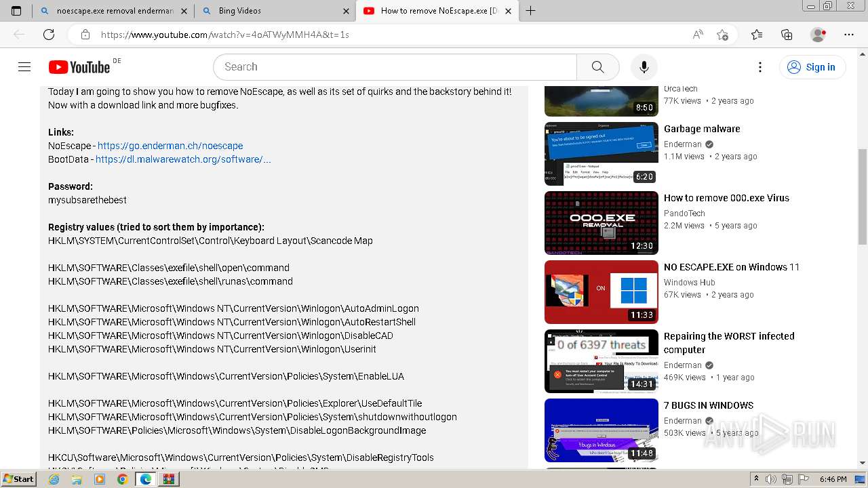The width and height of the screenshot is (868, 488).
Task: Click the page vertical scrollbar thumb
Action: point(863,197)
